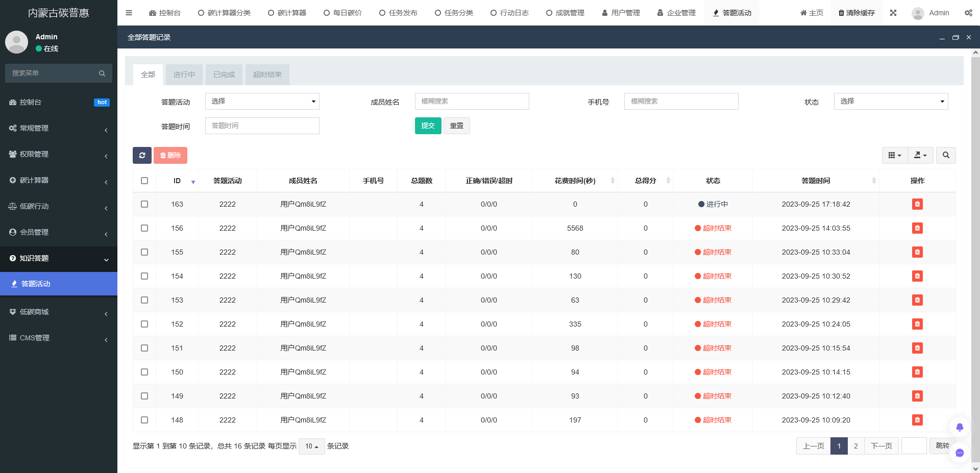Expand 会员管理 sidebar menu

[x=59, y=232]
